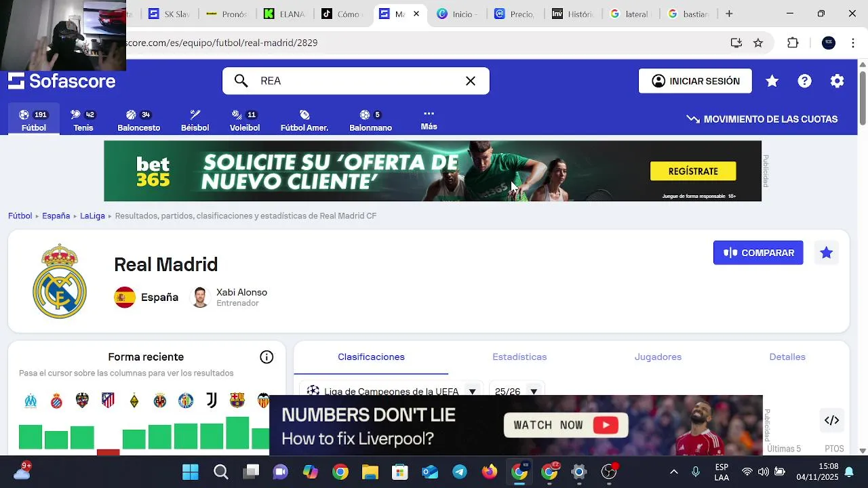Select the Baloncesto sport category
868x488 pixels.
tap(138, 120)
